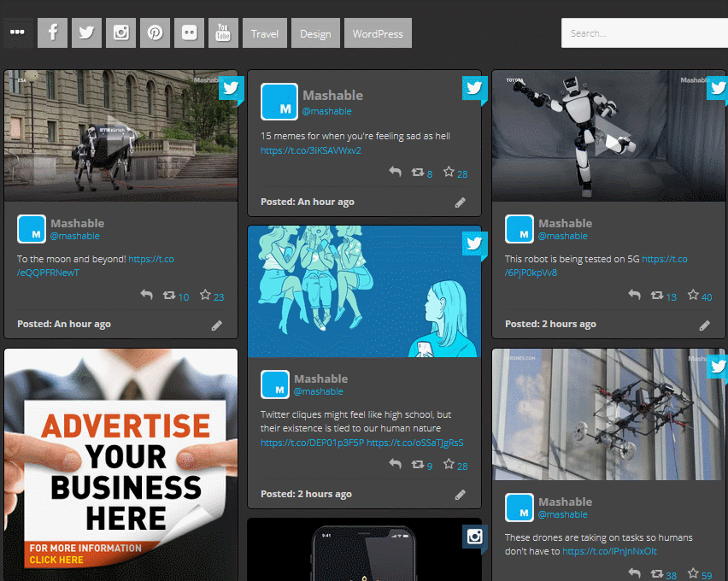Click 'Posted: 2 hours ago' on Twitter cliques post
728x581 pixels.
pos(306,494)
